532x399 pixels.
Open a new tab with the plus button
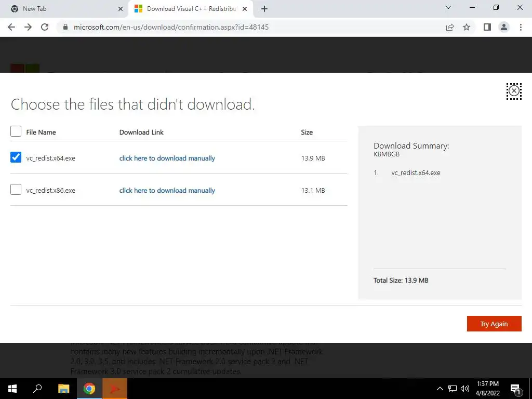click(264, 9)
